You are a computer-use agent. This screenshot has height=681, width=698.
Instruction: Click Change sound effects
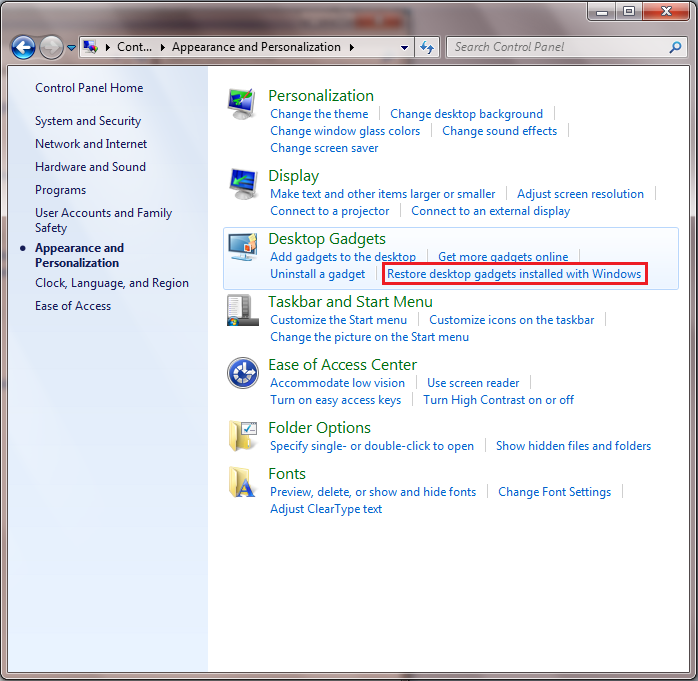pyautogui.click(x=499, y=131)
